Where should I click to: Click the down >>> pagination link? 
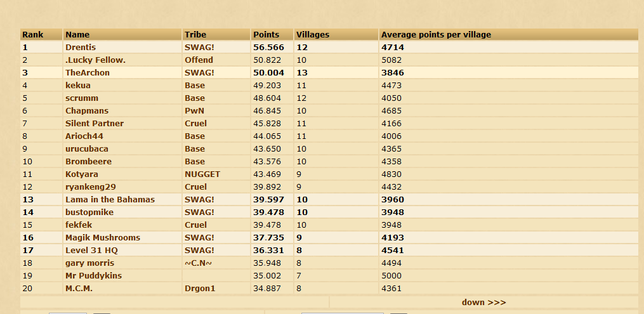pyautogui.click(x=483, y=302)
